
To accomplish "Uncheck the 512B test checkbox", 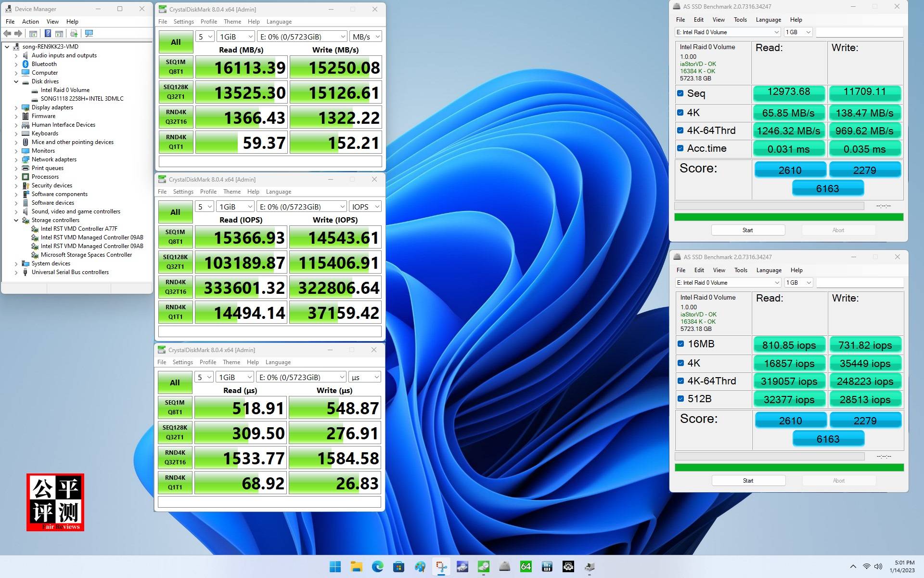I will point(680,399).
